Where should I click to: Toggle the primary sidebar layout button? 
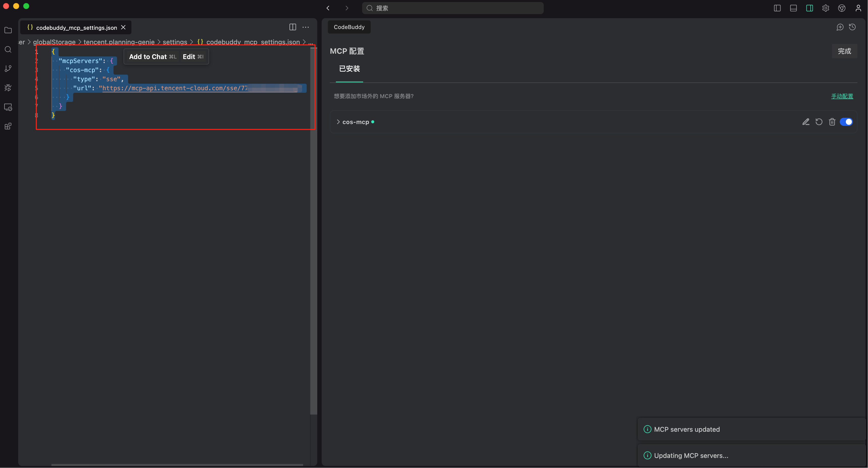[777, 8]
